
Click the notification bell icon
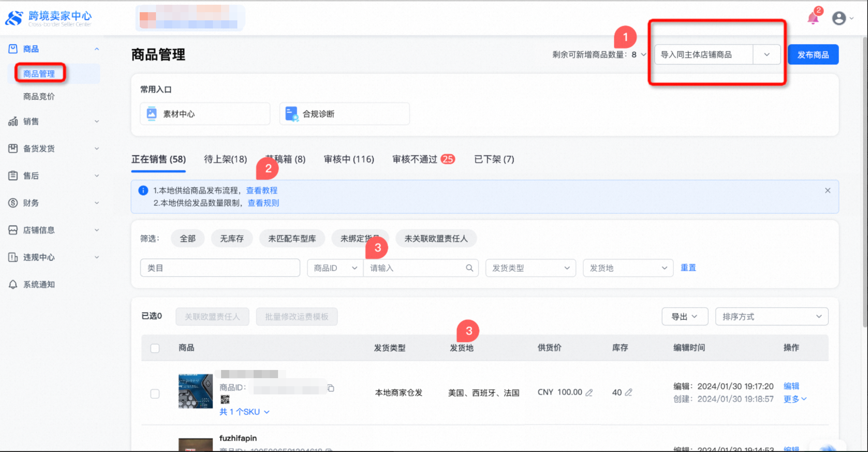pyautogui.click(x=813, y=18)
